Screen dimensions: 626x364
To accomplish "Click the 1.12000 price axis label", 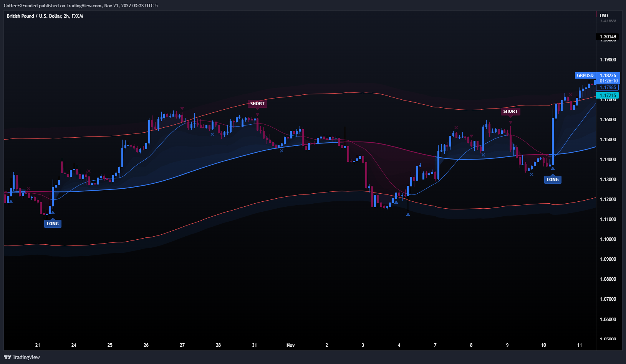I will [608, 199].
